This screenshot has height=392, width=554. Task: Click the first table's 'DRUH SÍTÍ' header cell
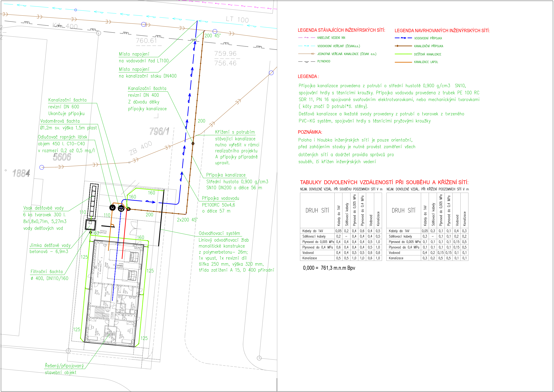(x=317, y=211)
